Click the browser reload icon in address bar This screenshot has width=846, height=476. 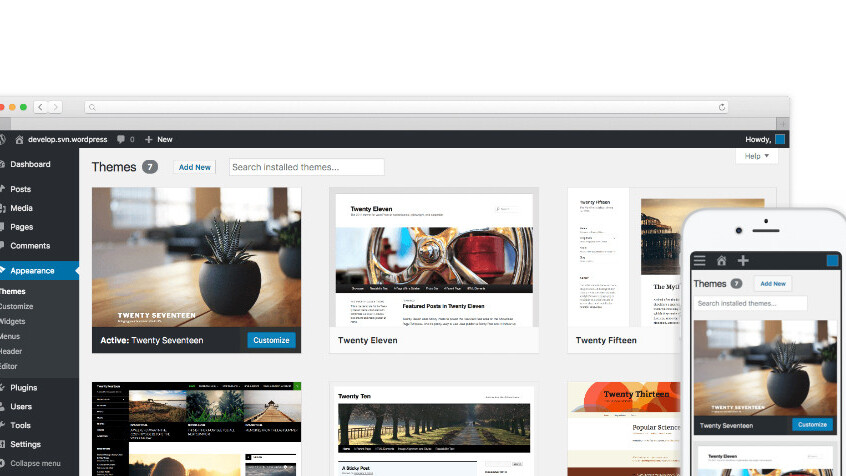(x=722, y=107)
